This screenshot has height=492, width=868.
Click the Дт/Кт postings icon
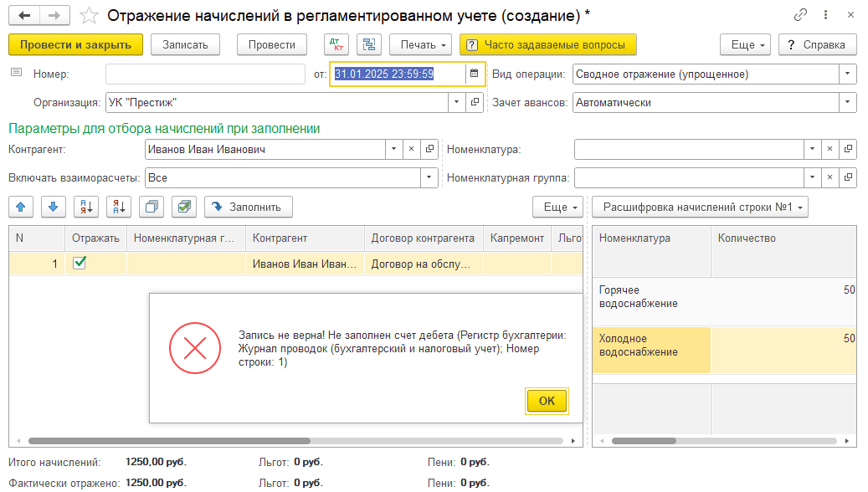point(336,44)
